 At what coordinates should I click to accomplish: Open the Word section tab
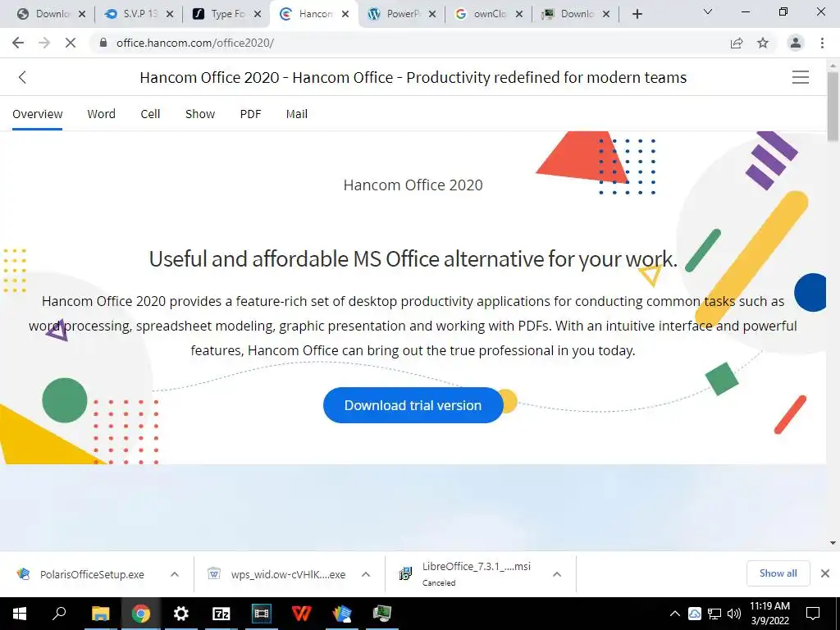coord(101,114)
